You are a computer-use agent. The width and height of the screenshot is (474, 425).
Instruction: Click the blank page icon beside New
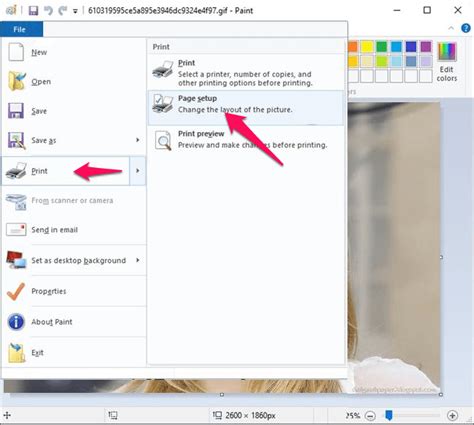point(16,52)
